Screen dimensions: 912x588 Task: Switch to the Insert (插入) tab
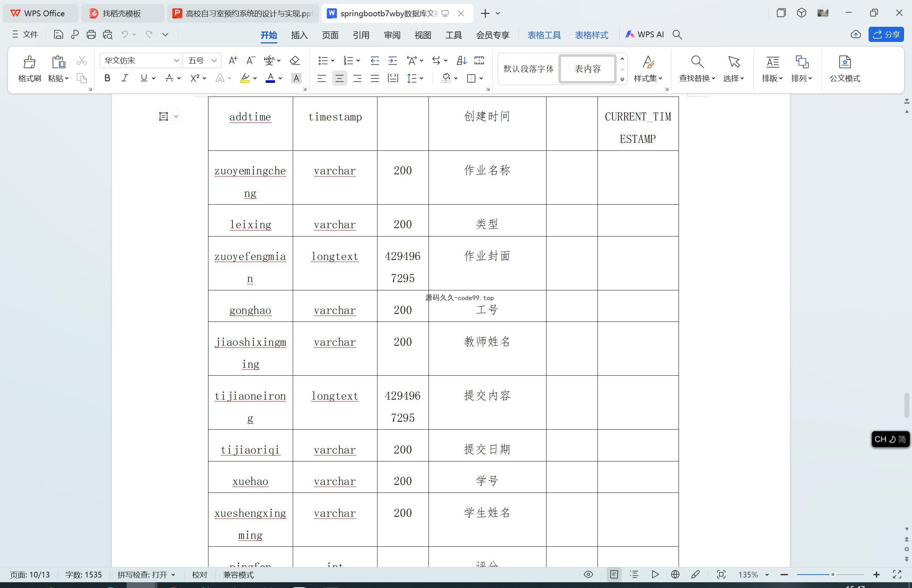pyautogui.click(x=299, y=35)
